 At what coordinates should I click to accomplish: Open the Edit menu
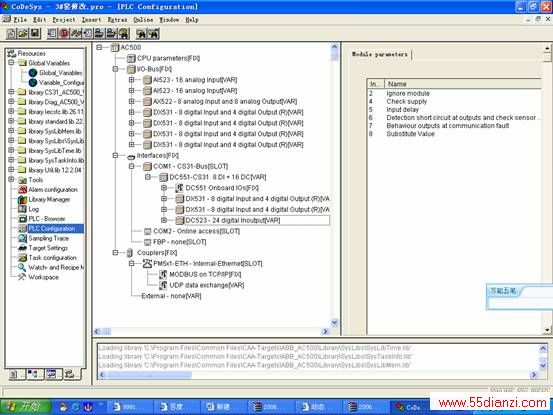(x=40, y=20)
